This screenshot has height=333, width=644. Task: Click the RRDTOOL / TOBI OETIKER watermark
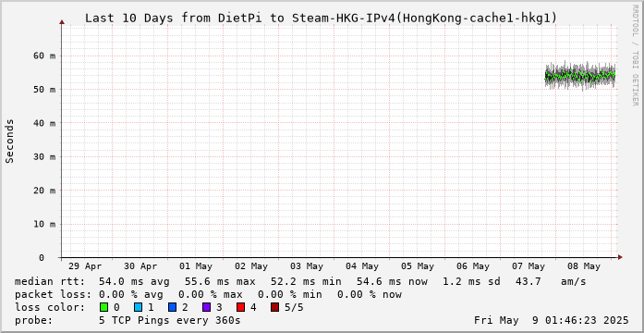tap(635, 55)
